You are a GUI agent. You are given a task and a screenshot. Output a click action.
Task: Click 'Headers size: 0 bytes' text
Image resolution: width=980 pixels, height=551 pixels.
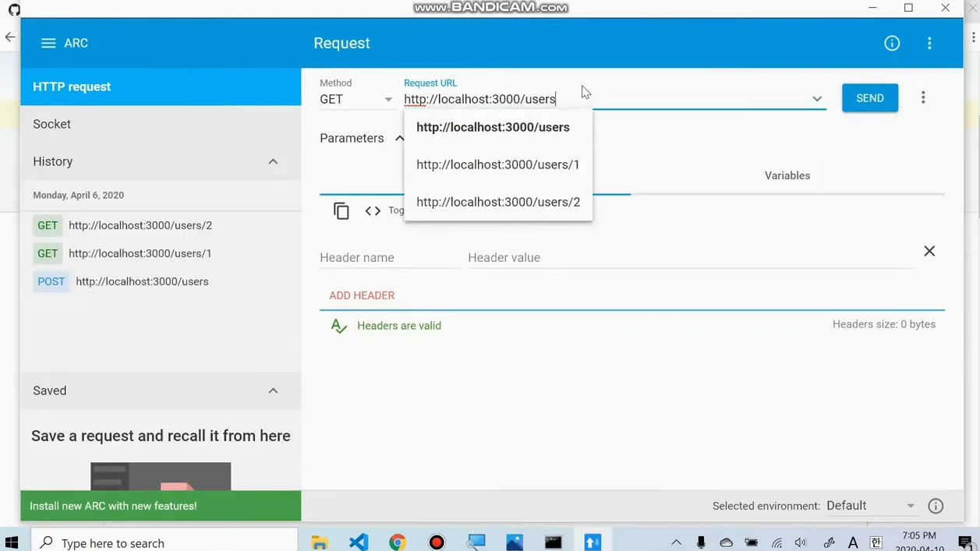tap(884, 324)
